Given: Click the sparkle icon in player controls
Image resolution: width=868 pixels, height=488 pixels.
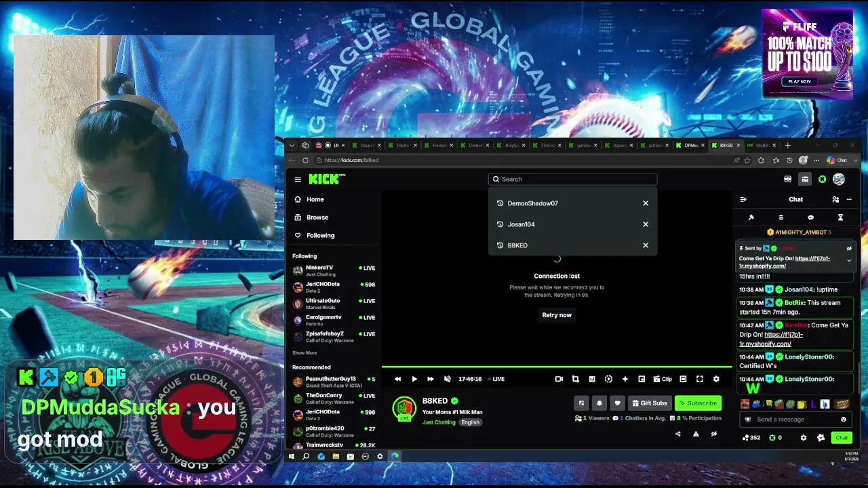Looking at the screenshot, I should pyautogui.click(x=625, y=379).
